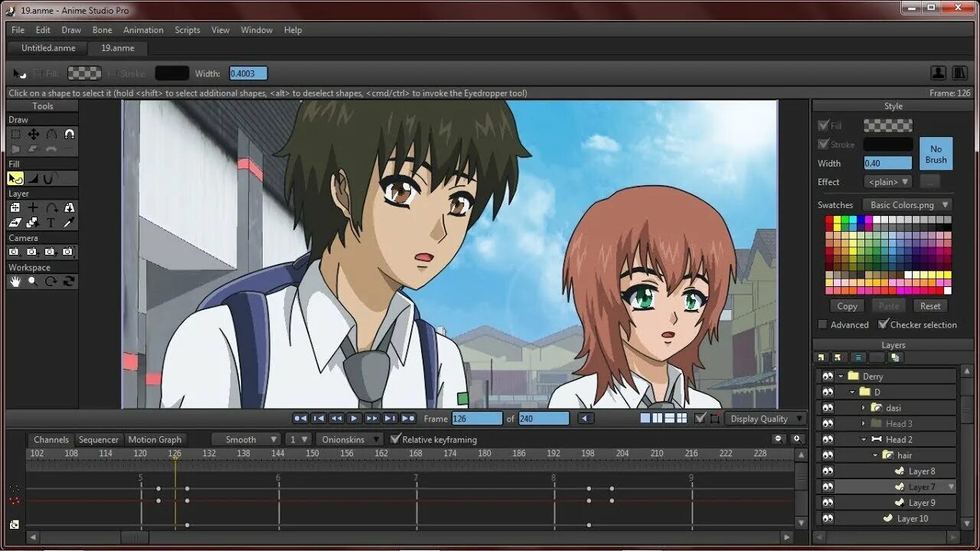Jump to the animation's first frame (rewind)
This screenshot has width=980, height=551.
(300, 419)
